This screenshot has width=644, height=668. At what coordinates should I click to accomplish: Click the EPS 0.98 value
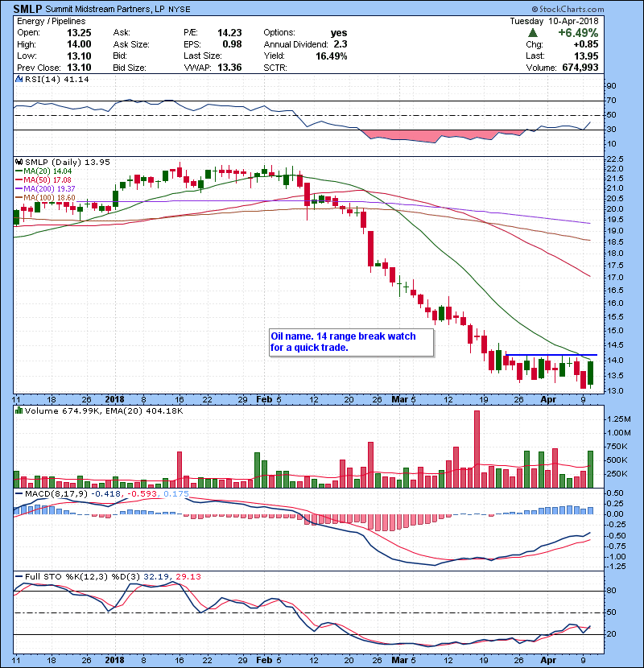pyautogui.click(x=232, y=44)
